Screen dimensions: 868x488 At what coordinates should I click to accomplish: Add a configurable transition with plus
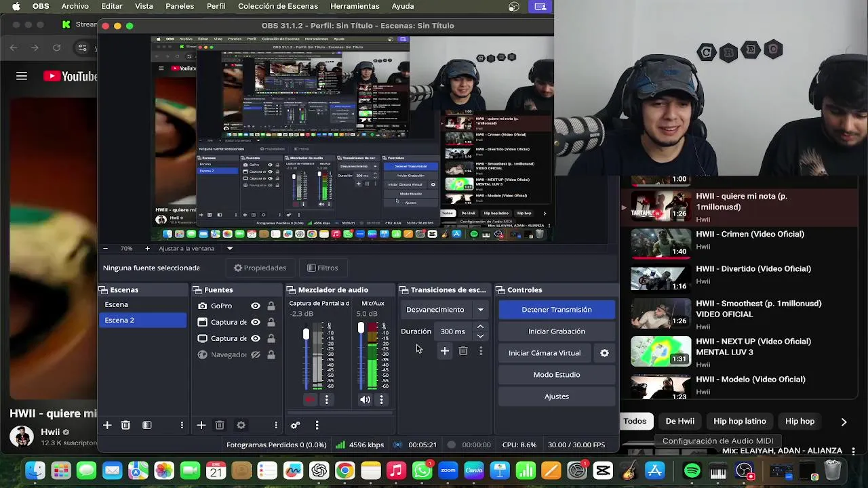pos(444,351)
